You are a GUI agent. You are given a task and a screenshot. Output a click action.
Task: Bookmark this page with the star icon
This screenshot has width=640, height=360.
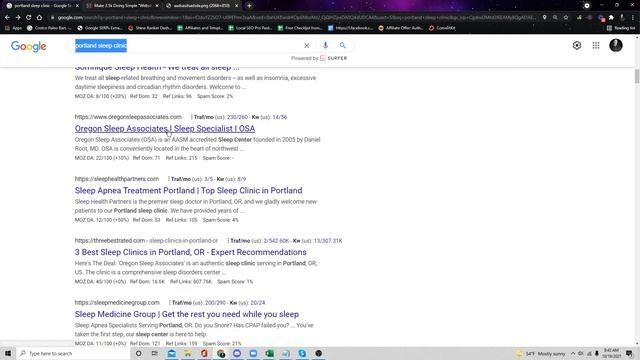566,18
